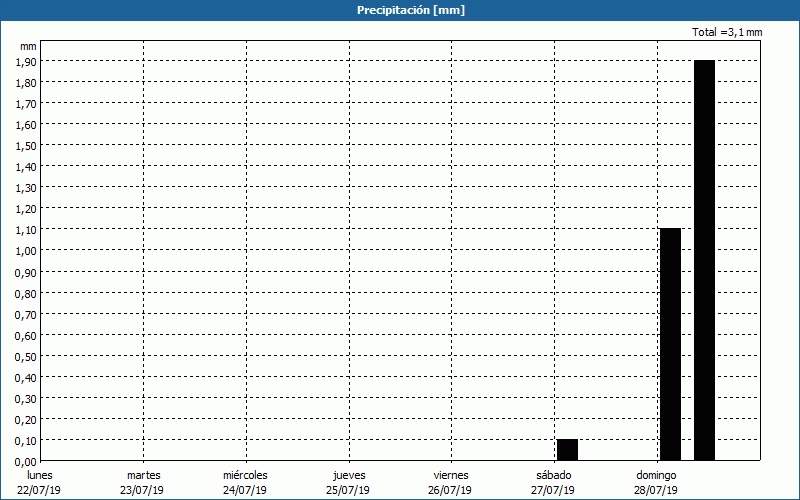Click the 1,90 y-axis value
The width and height of the screenshot is (800, 500).
click(26, 61)
